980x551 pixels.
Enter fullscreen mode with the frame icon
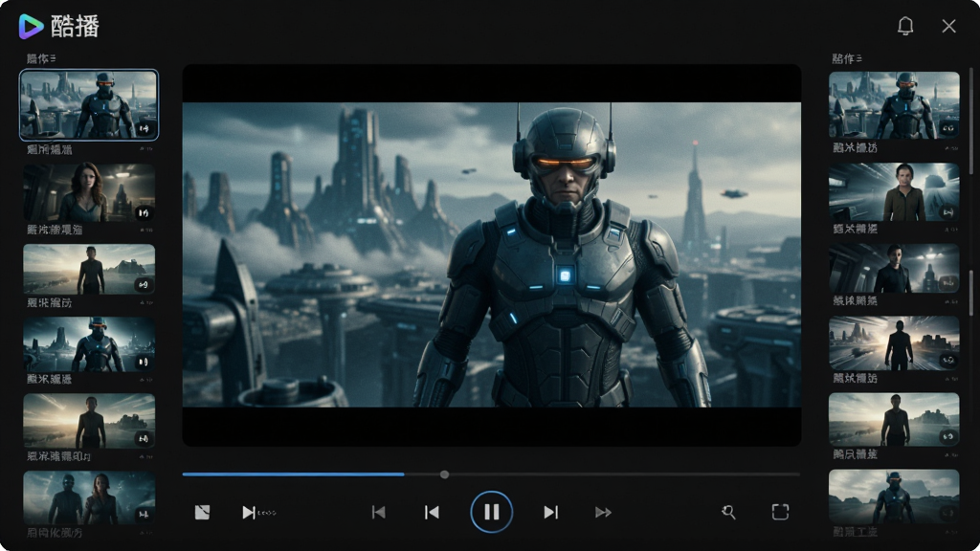(x=780, y=513)
